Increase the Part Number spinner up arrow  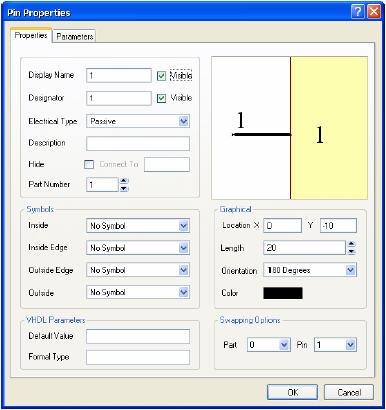124,181
